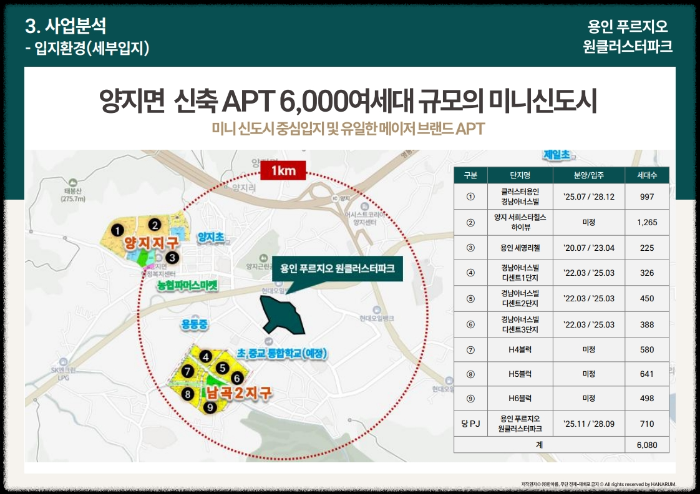Click the 양지면 신축 APT 6,000여세대 headline
This screenshot has height=494, width=700.
point(348,101)
